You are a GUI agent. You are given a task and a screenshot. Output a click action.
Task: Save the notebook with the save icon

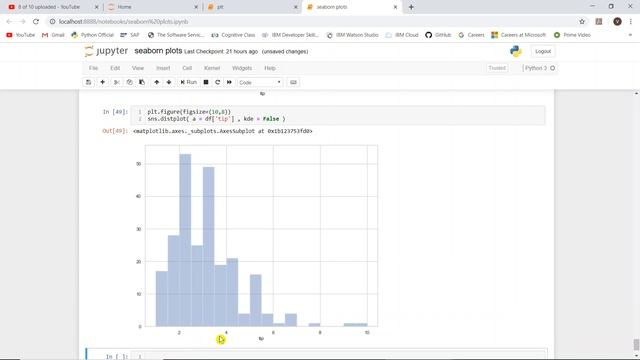pyautogui.click(x=88, y=82)
